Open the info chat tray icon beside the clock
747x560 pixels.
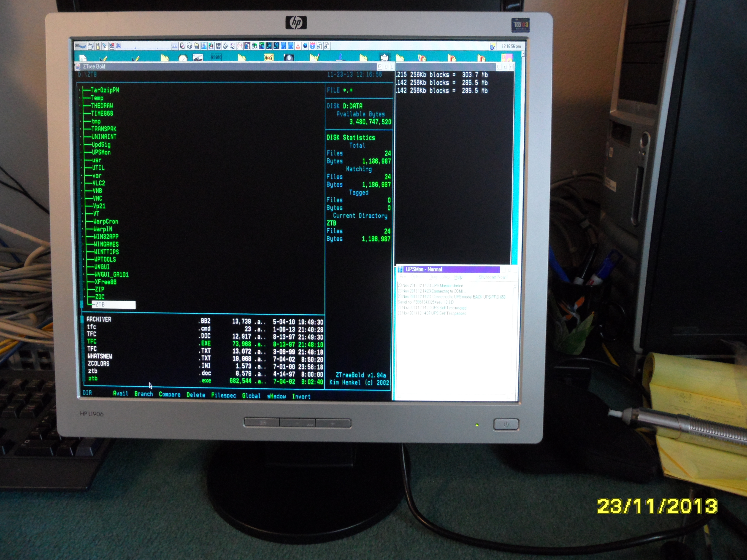[493, 47]
